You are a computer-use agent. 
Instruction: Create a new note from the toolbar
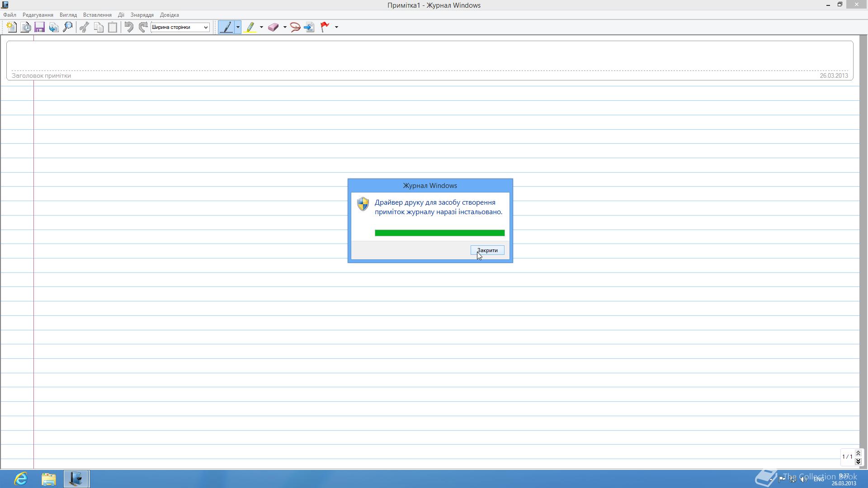pyautogui.click(x=12, y=27)
